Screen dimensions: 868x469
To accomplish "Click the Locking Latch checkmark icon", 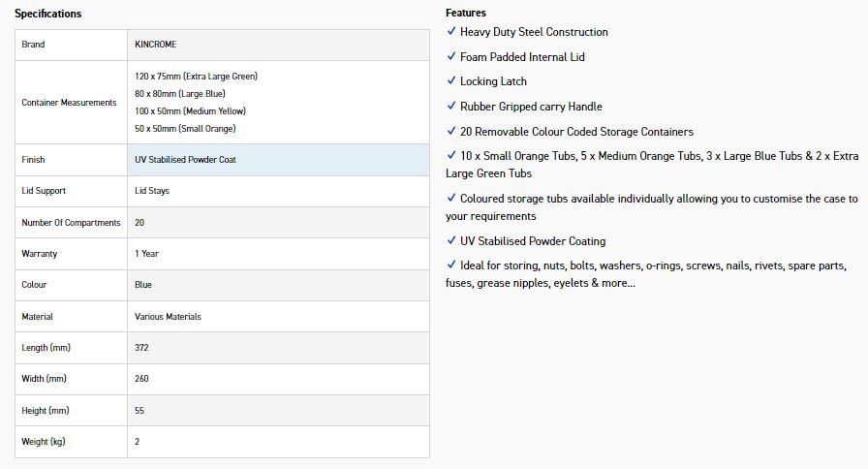I will (451, 80).
